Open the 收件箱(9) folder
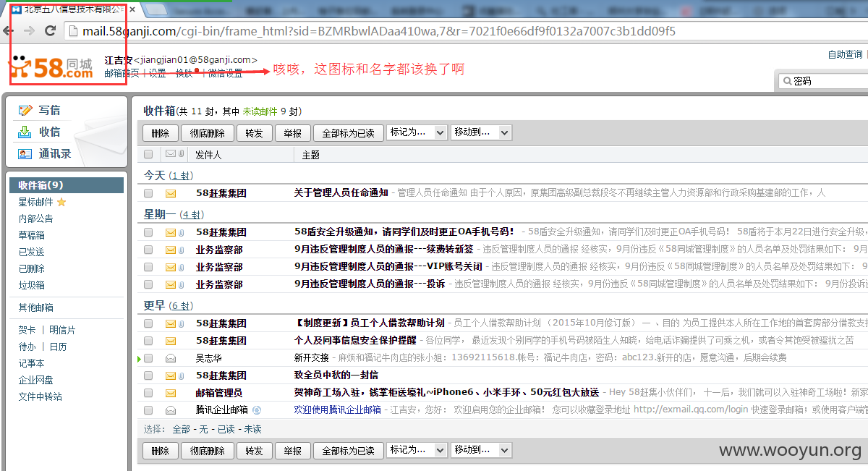The image size is (868, 471). pos(67,185)
